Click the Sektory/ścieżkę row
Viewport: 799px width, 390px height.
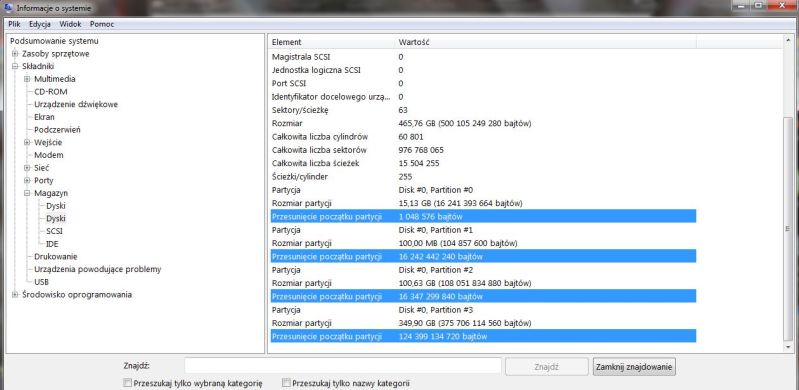click(x=483, y=110)
